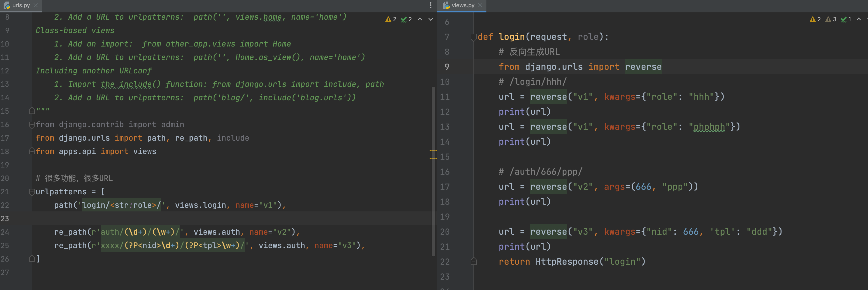Jump to previous highlighted problem in urls.py
The height and width of the screenshot is (290, 868).
[420, 19]
